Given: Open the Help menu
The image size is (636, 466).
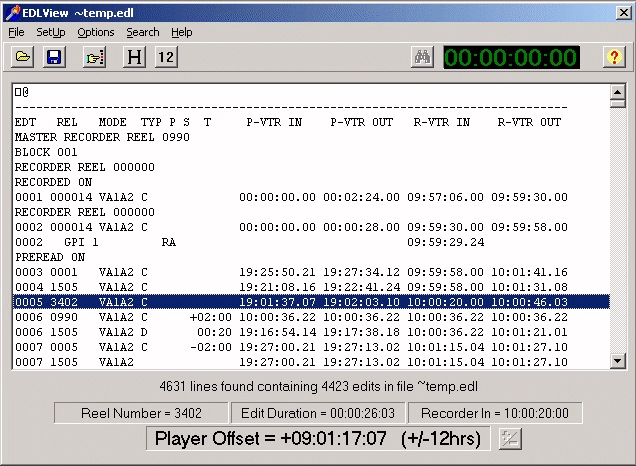Looking at the screenshot, I should [x=182, y=32].
